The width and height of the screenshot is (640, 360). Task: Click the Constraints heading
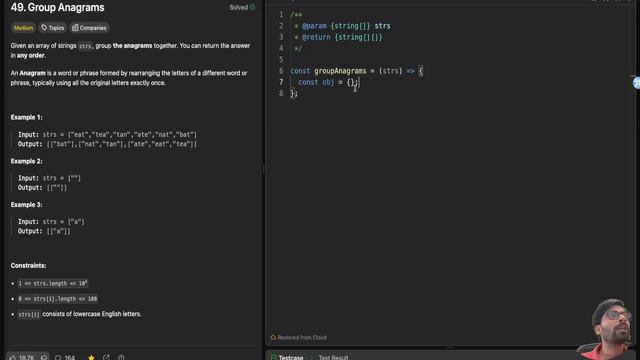(x=29, y=265)
